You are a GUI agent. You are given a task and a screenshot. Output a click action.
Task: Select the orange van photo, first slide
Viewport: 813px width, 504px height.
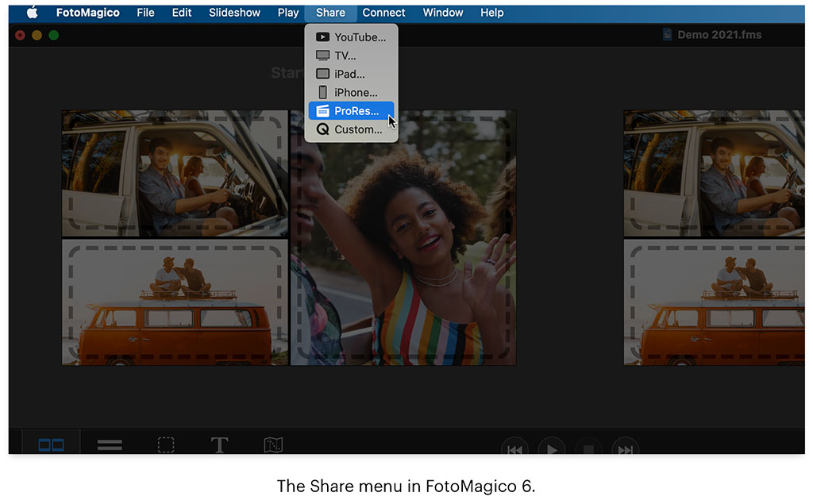tap(175, 302)
